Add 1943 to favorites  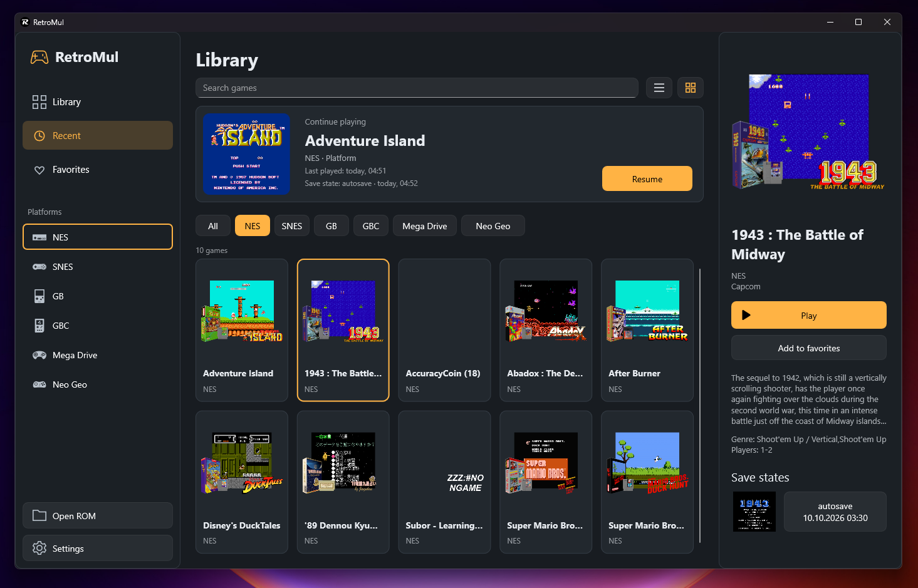pos(809,348)
